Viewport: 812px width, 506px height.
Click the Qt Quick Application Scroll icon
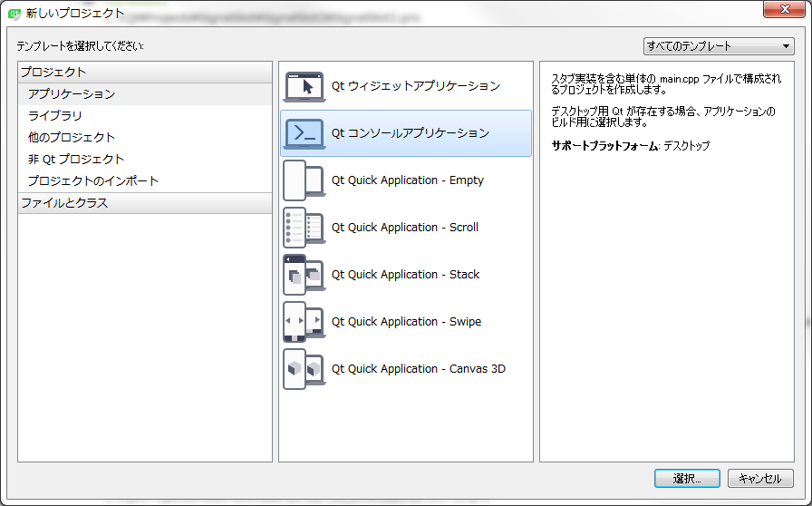point(304,228)
